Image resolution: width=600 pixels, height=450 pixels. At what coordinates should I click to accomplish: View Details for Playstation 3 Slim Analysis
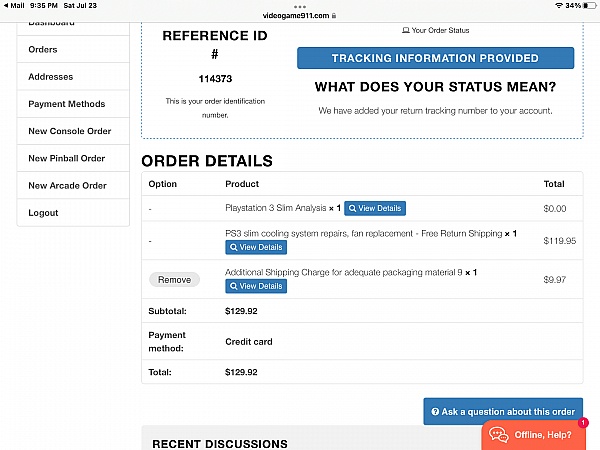pyautogui.click(x=375, y=208)
